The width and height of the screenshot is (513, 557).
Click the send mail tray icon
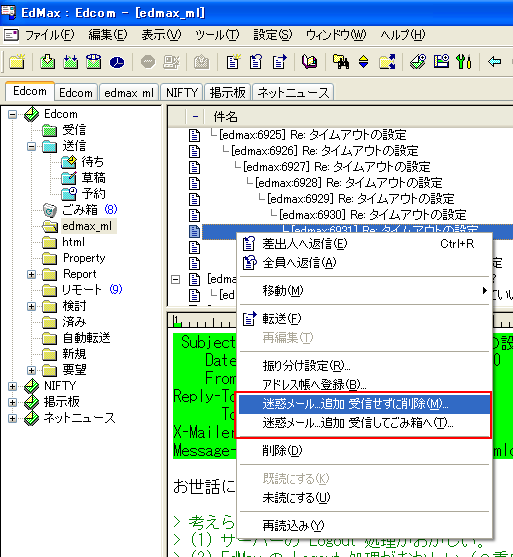(94, 62)
